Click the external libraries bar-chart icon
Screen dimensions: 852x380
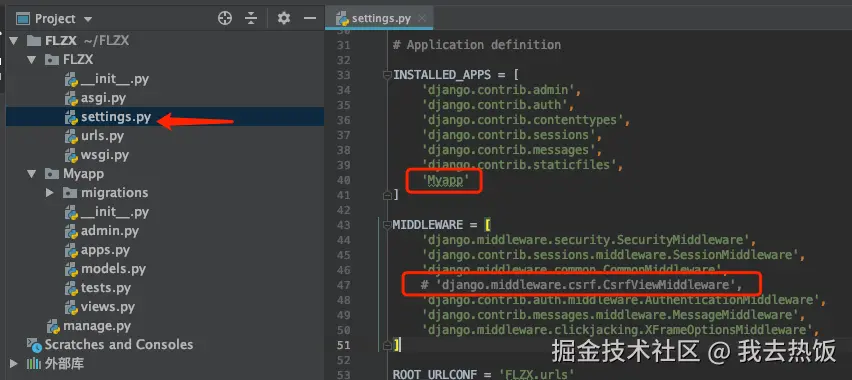coord(34,364)
